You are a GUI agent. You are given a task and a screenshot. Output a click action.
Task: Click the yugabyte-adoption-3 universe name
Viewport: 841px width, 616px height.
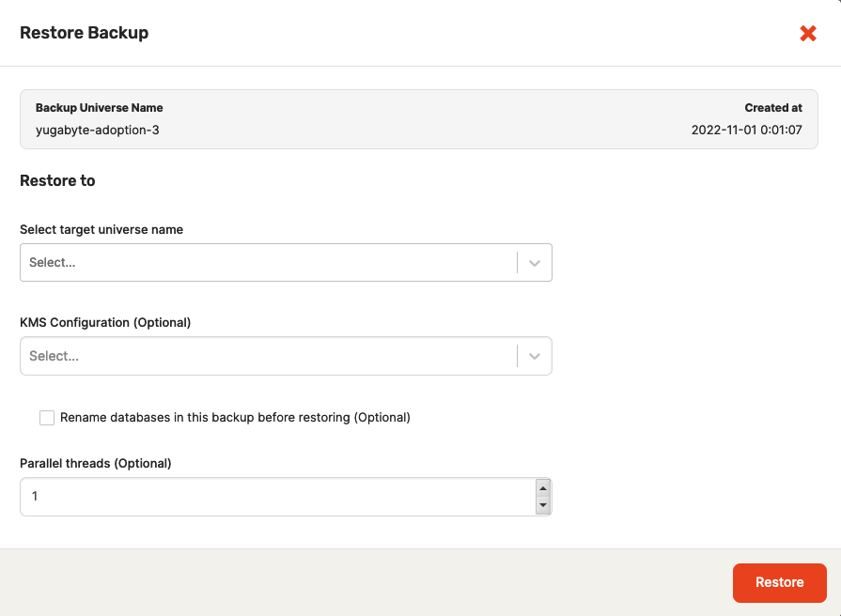[x=98, y=131]
